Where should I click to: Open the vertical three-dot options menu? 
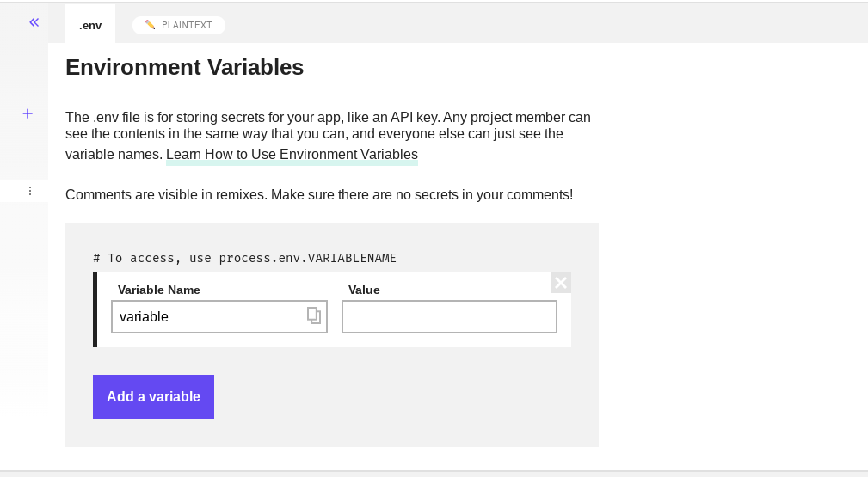(30, 191)
